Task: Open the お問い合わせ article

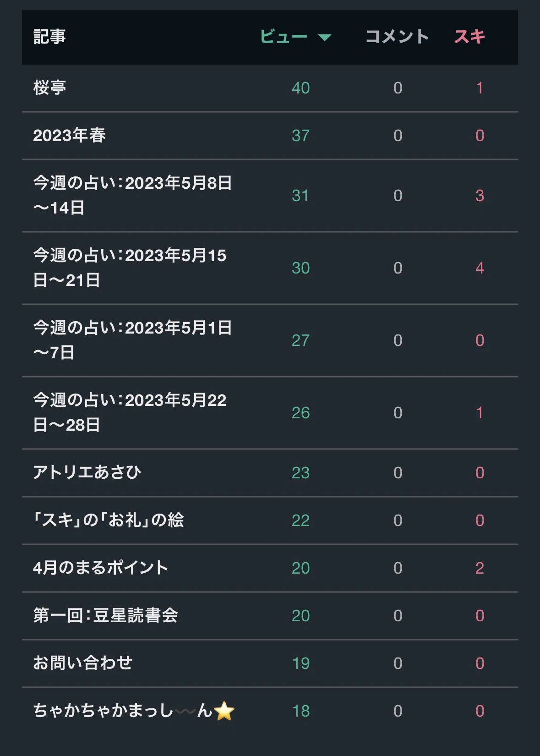Action: pyautogui.click(x=82, y=663)
